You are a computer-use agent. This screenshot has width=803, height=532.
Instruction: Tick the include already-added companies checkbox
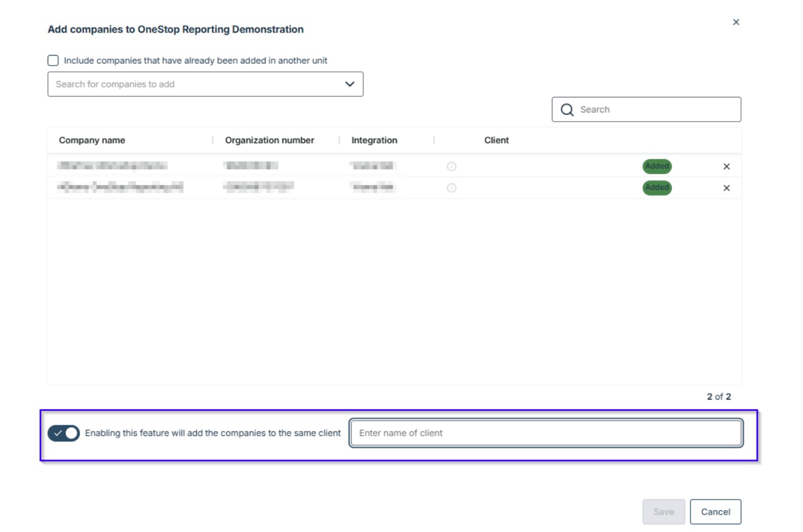click(x=54, y=61)
